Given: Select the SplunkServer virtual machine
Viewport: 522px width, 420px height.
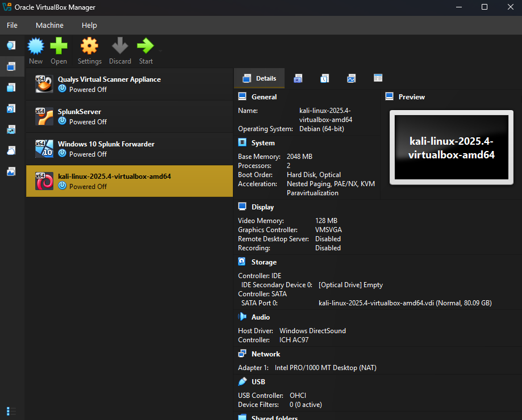Looking at the screenshot, I should [x=129, y=116].
